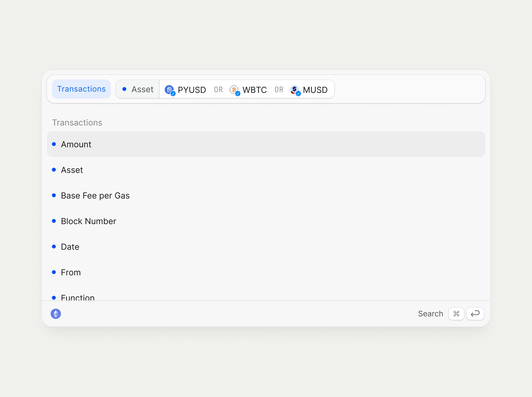Select the Transactions chip in the search bar
The width and height of the screenshot is (532, 397).
click(81, 89)
